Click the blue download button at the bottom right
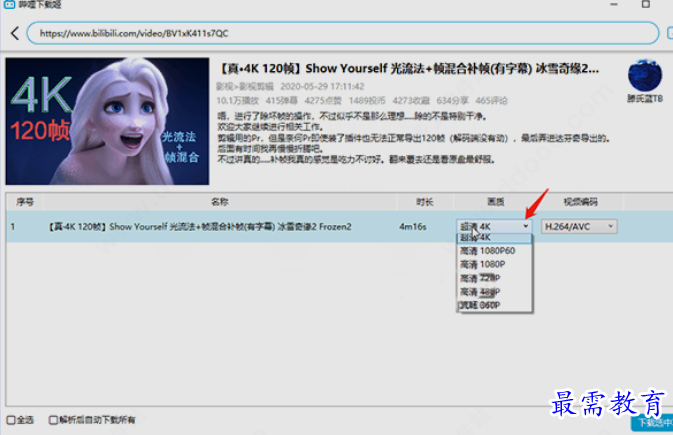Screen dimensions: 673x435 point(652,423)
